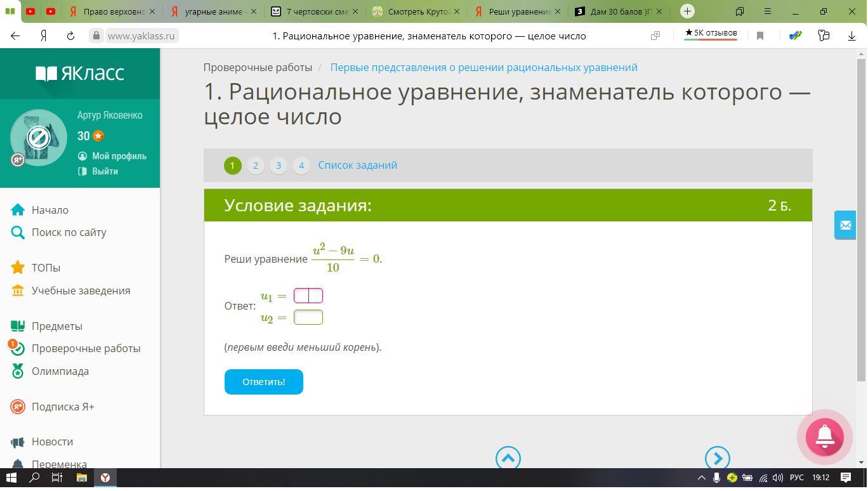
Task: Click the ЯКласс logo
Action: coord(80,74)
